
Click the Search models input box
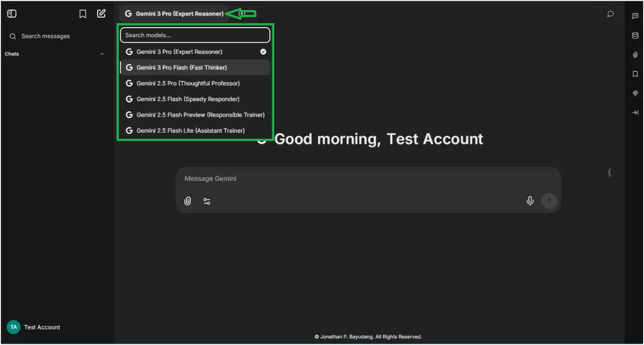coord(195,35)
